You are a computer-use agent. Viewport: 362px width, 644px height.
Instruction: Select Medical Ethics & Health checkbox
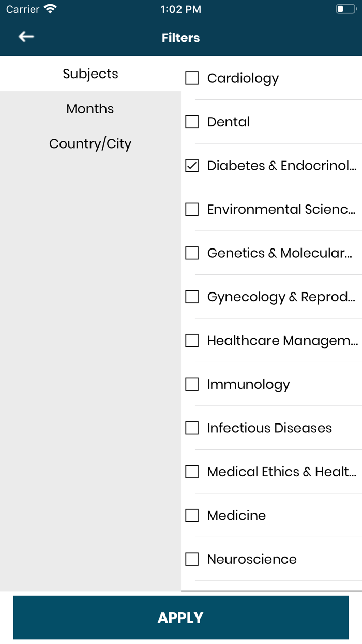(192, 472)
